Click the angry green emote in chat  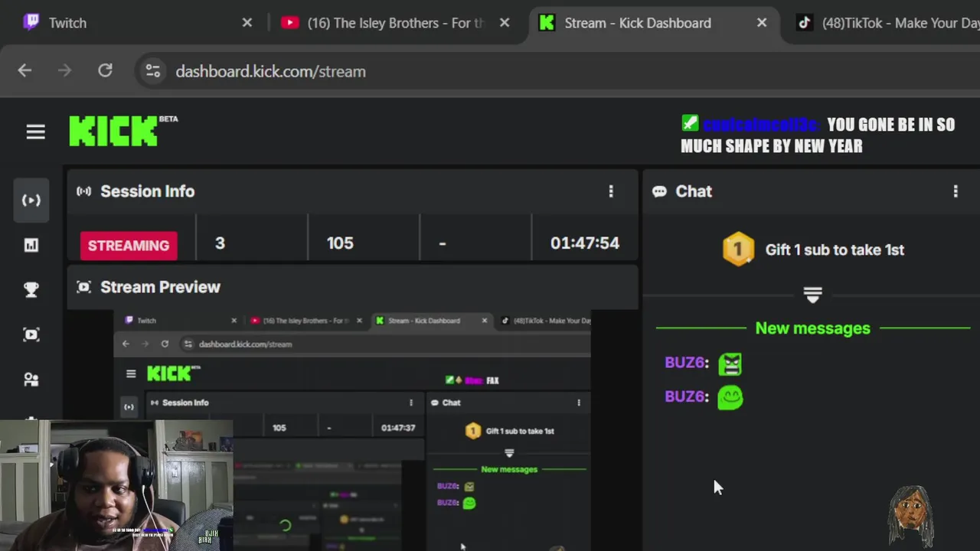click(x=730, y=364)
